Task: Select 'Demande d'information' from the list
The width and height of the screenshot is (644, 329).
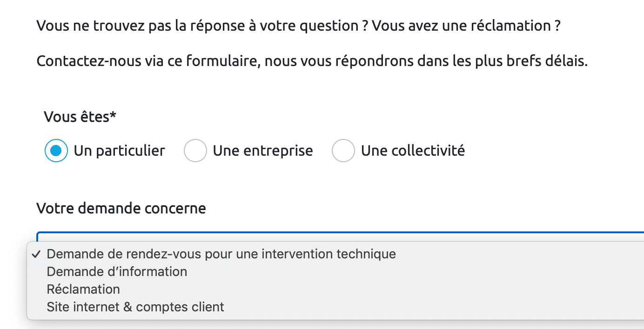Action: tap(116, 271)
